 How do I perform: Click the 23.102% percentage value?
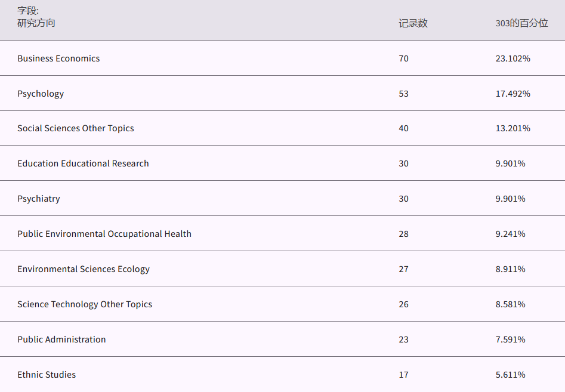(x=512, y=58)
